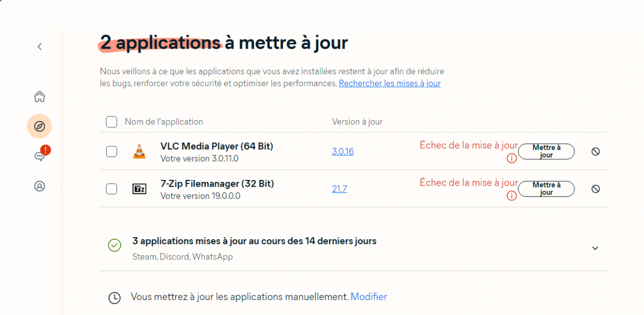The image size is (644, 315).
Task: Check the 7-Zip Filemanager checkbox
Action: coord(111,189)
